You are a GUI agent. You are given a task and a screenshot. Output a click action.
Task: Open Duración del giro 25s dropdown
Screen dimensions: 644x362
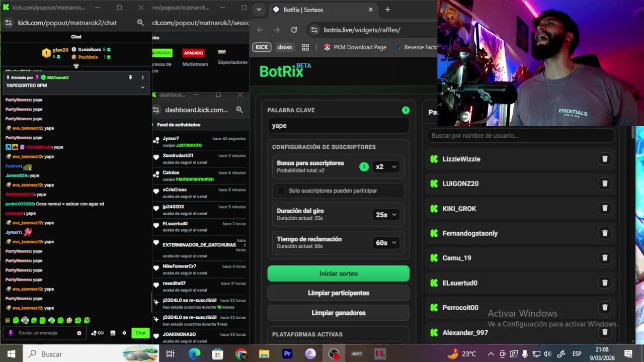click(386, 215)
